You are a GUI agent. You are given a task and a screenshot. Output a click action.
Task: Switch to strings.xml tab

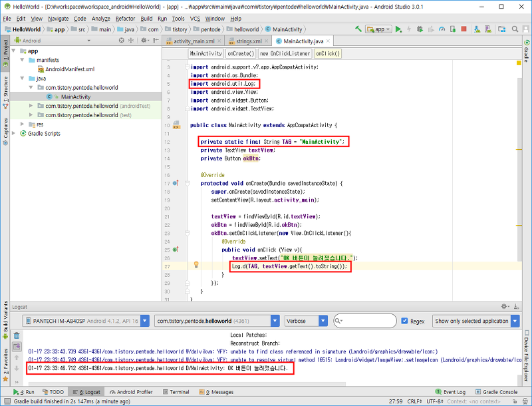248,41
